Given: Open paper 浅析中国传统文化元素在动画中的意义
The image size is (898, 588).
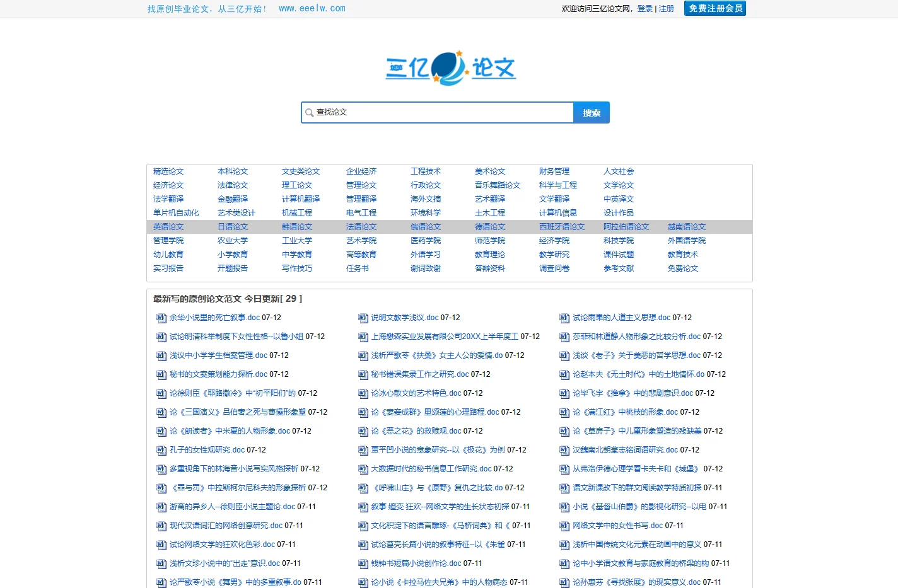Looking at the screenshot, I should [637, 545].
